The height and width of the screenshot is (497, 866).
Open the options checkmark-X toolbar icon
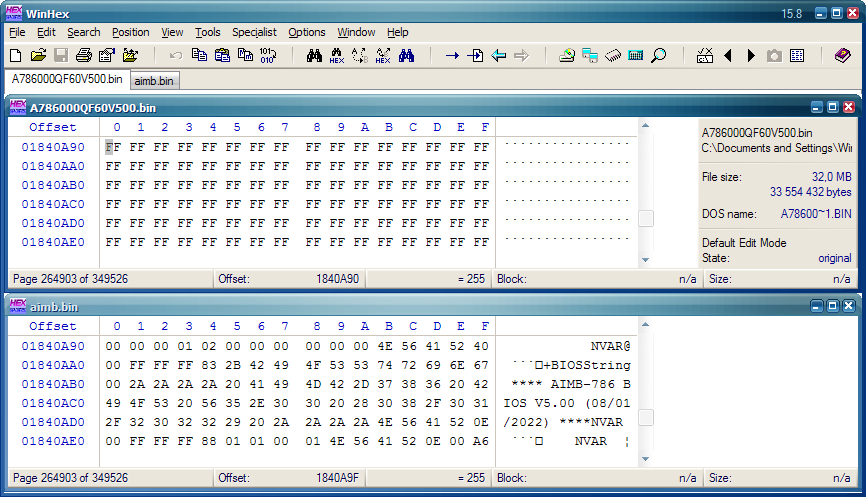click(705, 55)
